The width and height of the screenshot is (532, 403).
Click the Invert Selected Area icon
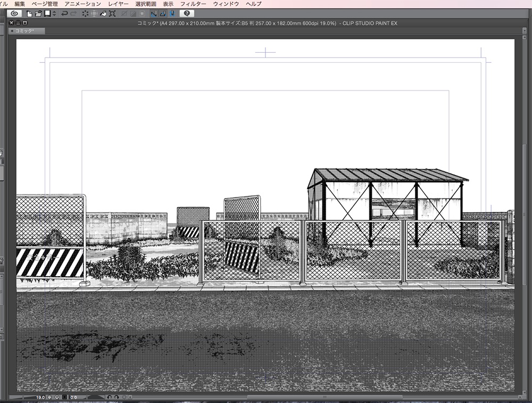point(133,14)
